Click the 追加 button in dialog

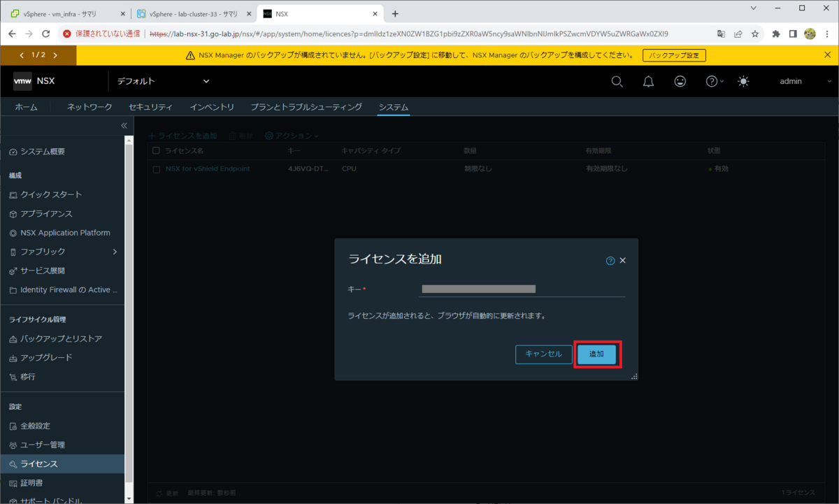[x=596, y=354]
